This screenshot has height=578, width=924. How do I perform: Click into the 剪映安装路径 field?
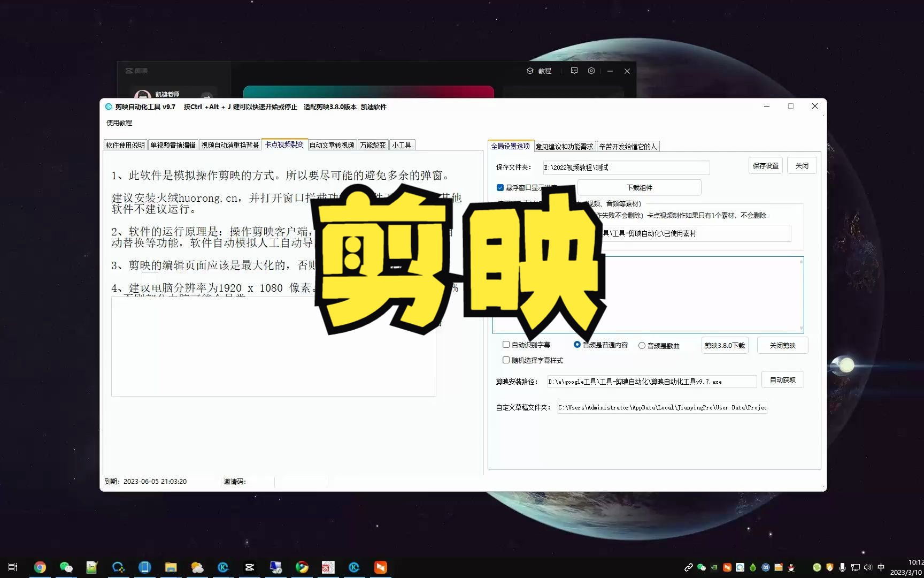coord(652,382)
